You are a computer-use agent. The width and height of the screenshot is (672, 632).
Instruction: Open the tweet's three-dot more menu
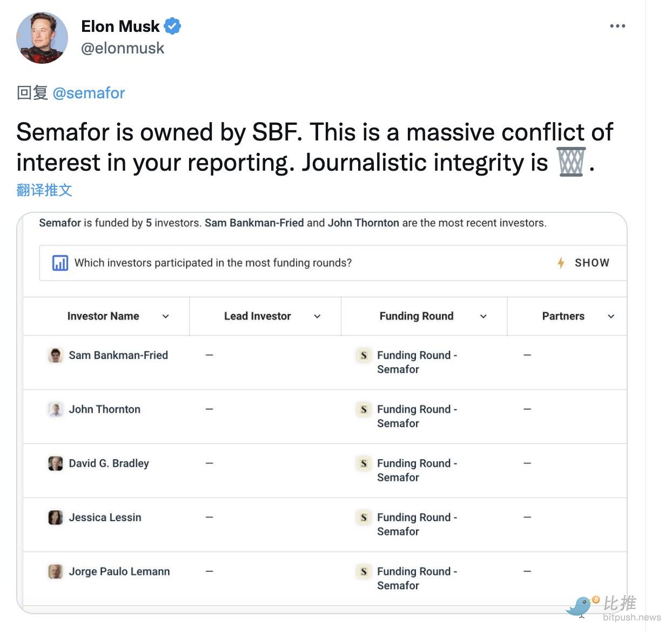[x=617, y=26]
